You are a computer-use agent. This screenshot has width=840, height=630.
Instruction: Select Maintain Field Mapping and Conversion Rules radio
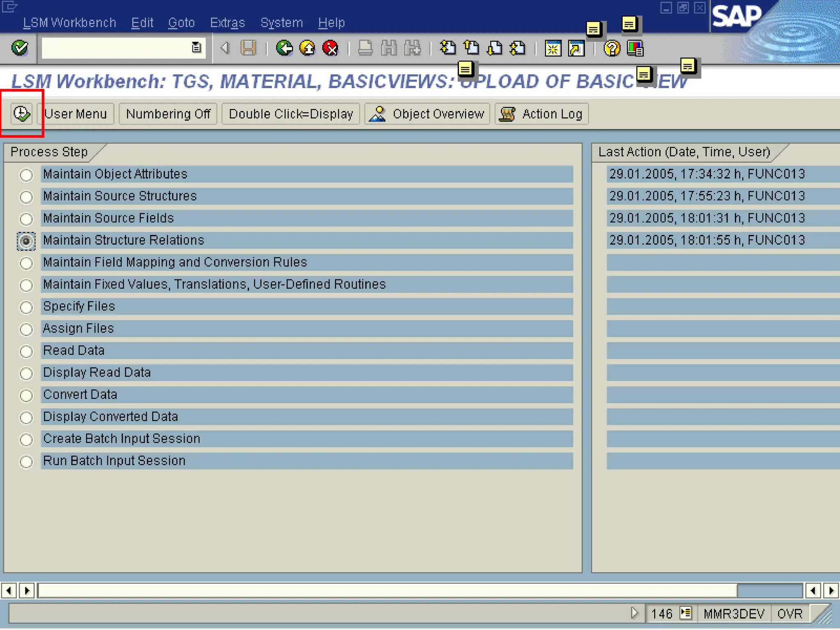(x=26, y=263)
